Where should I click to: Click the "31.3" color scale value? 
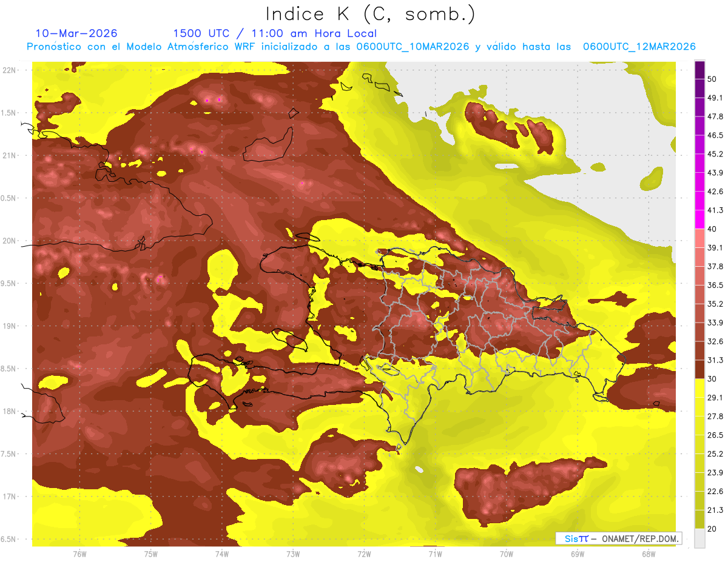point(715,360)
